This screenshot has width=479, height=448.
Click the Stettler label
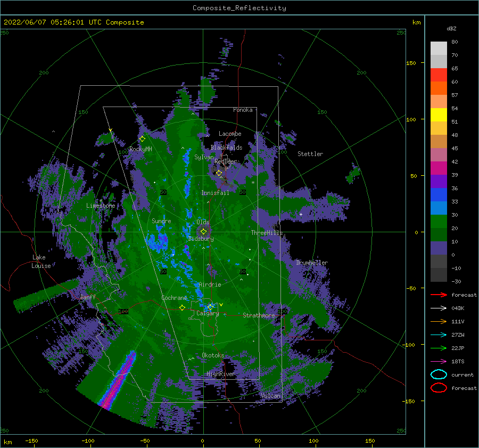click(x=310, y=154)
